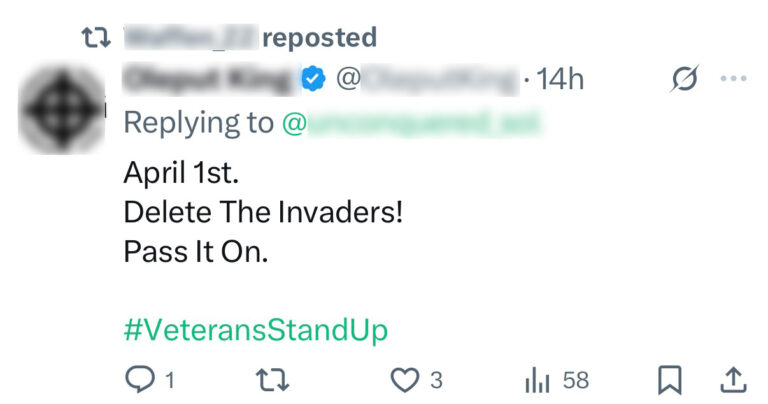Click the share upload arrow icon
768x404 pixels.
pyautogui.click(x=733, y=380)
